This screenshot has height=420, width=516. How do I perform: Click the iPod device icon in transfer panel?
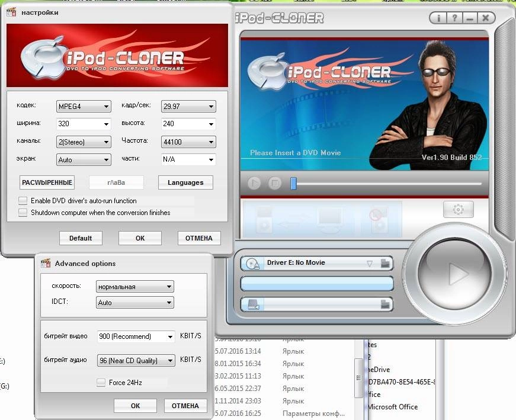[264, 220]
